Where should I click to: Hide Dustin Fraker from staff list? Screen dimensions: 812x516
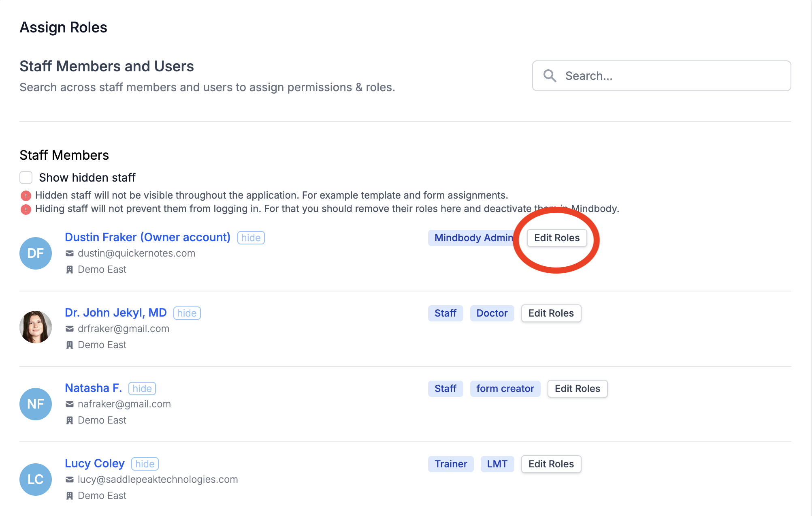click(251, 238)
